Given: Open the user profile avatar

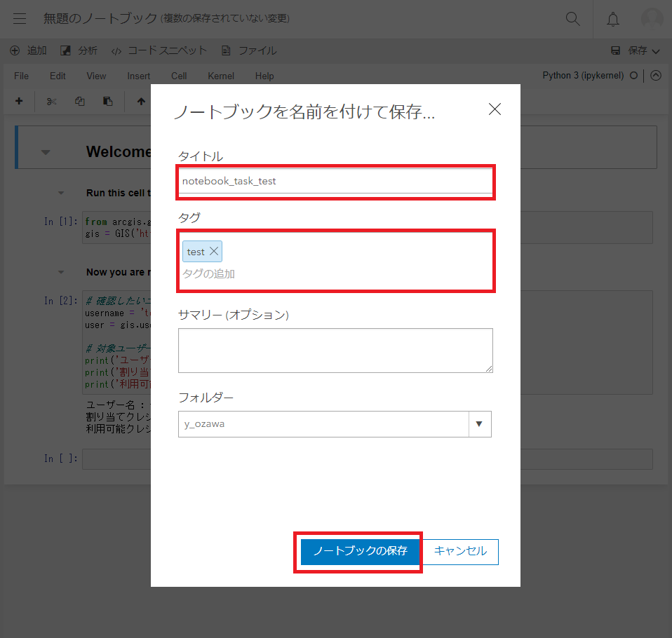Looking at the screenshot, I should click(x=652, y=18).
